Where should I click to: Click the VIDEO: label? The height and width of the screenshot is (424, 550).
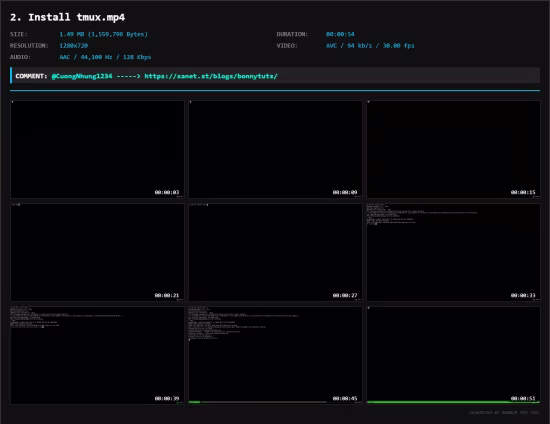287,46
